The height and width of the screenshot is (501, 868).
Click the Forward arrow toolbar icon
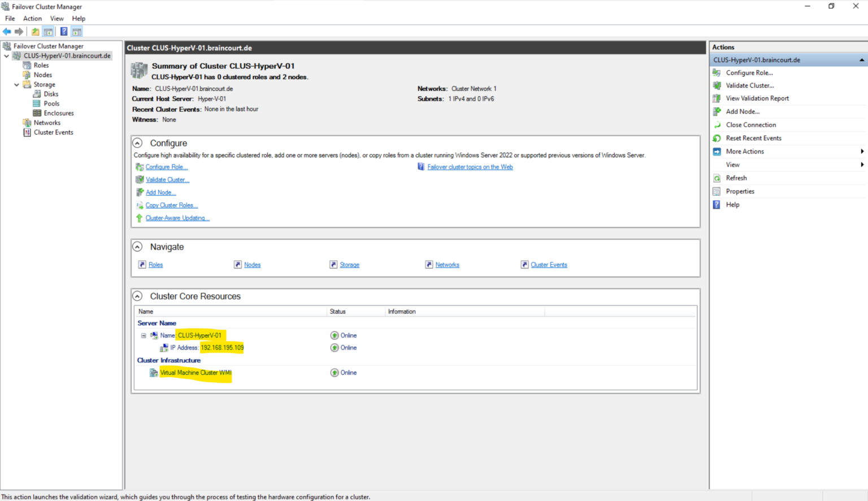click(x=19, y=32)
